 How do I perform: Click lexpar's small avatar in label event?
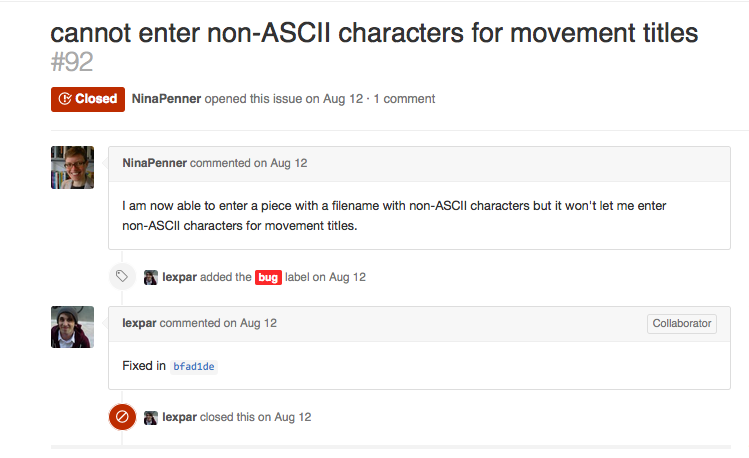(x=151, y=277)
